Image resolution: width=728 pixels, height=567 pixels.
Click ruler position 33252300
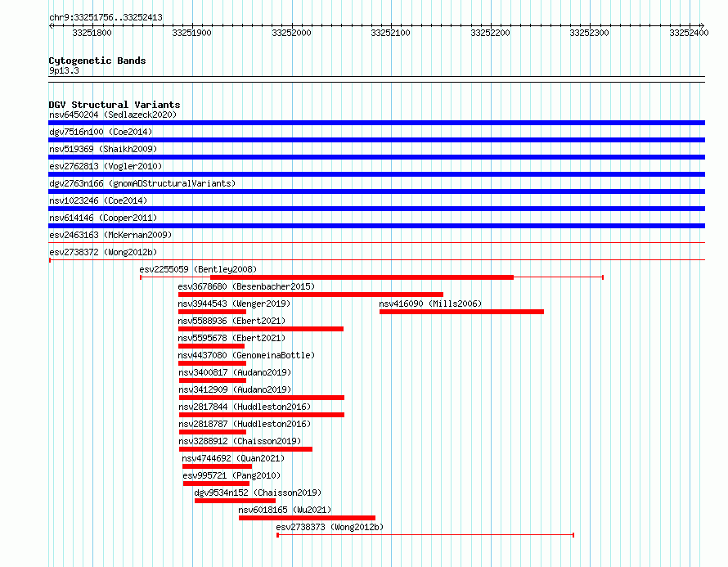[x=589, y=33]
